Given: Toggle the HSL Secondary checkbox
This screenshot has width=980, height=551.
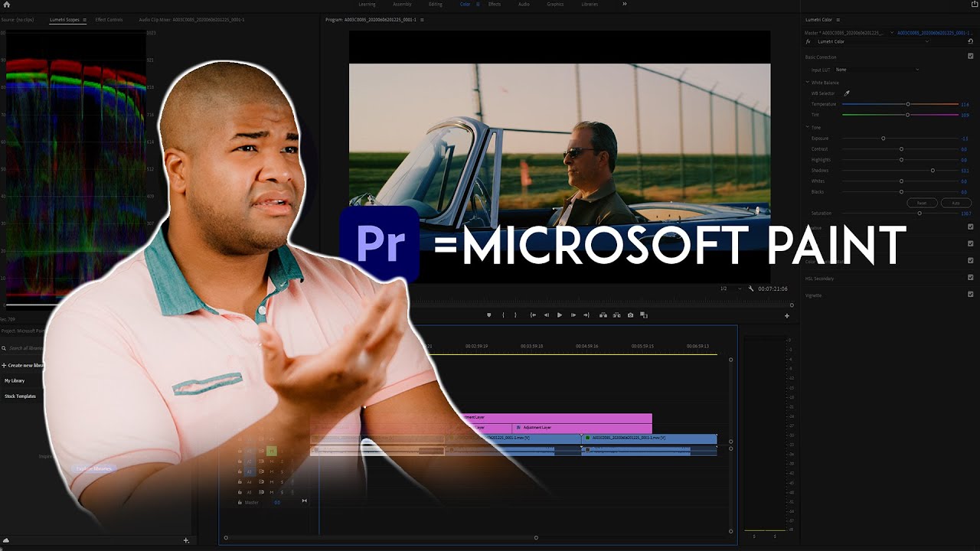Looking at the screenshot, I should (971, 277).
